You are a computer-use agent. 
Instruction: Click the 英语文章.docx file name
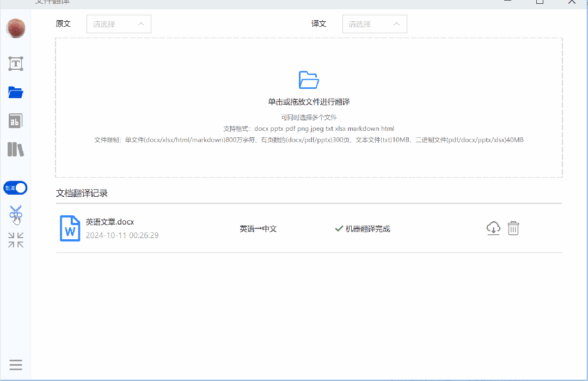coord(110,222)
